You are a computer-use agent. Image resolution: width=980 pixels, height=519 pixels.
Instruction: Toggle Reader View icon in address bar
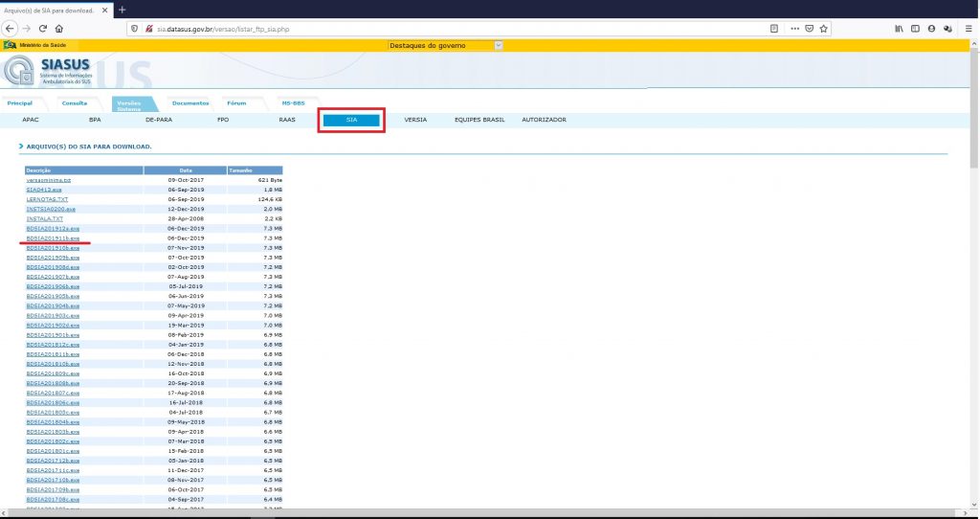pos(773,29)
